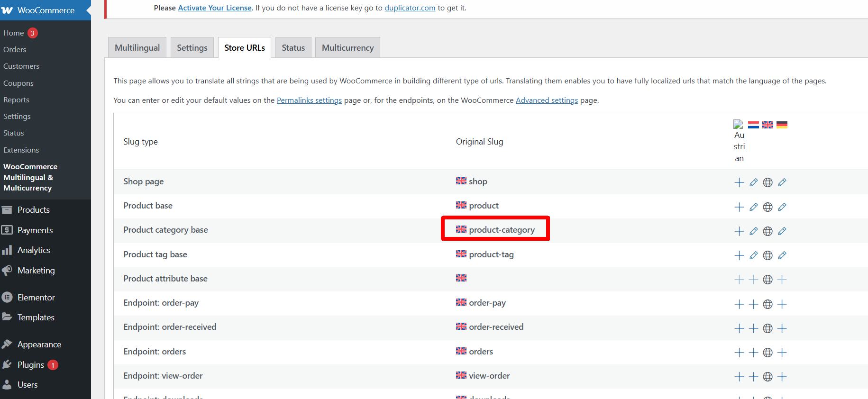Click German flag column header
The image size is (868, 399).
pos(782,125)
